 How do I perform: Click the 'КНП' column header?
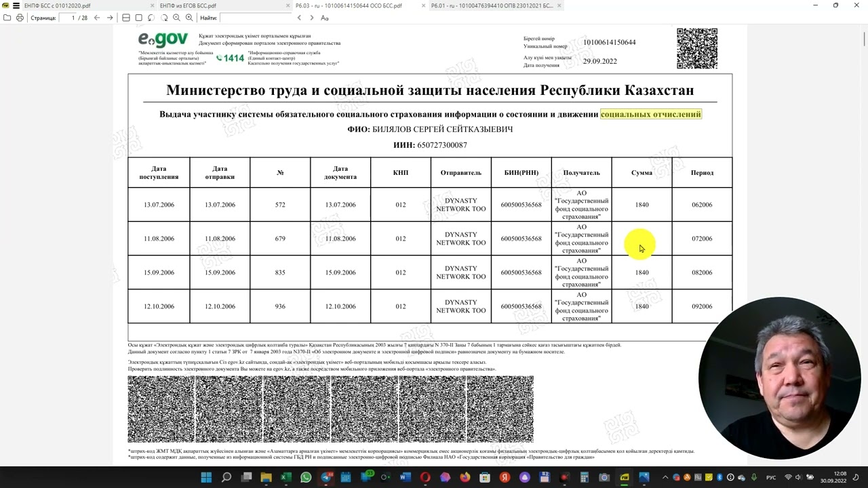coord(401,173)
